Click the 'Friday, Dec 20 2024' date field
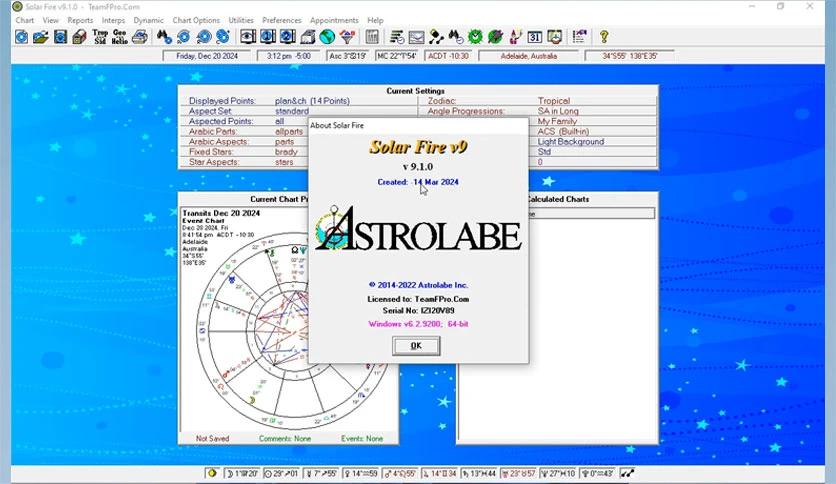This screenshot has width=836, height=484. (x=207, y=56)
